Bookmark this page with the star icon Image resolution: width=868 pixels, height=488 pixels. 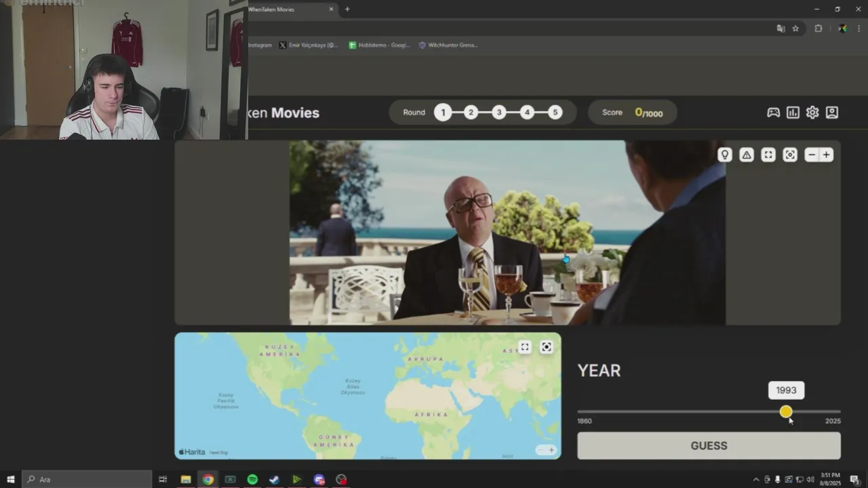[795, 28]
